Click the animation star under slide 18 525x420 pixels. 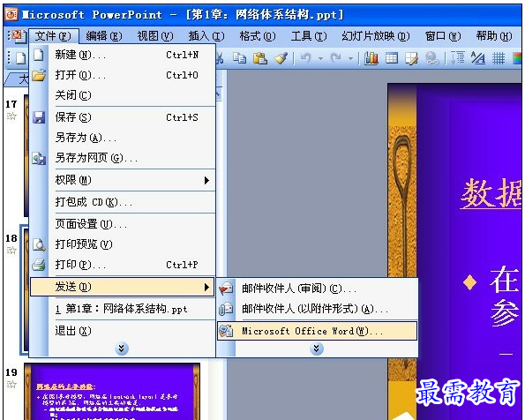coord(11,251)
